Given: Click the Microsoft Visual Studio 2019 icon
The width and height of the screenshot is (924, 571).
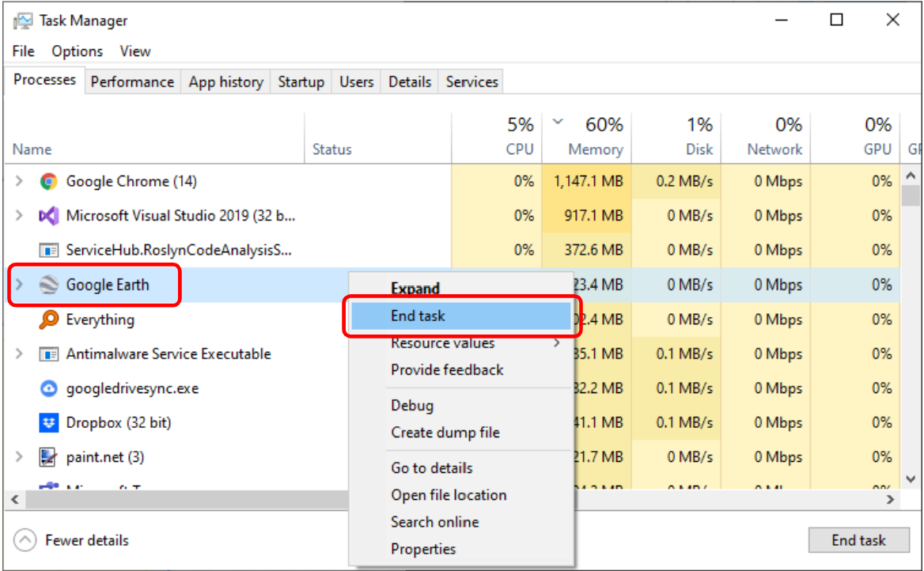Looking at the screenshot, I should (48, 216).
